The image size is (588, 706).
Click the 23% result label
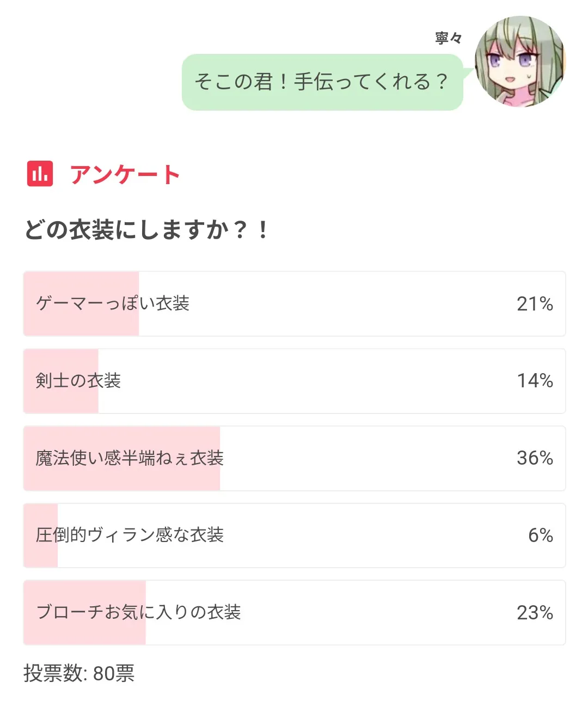[x=535, y=613]
